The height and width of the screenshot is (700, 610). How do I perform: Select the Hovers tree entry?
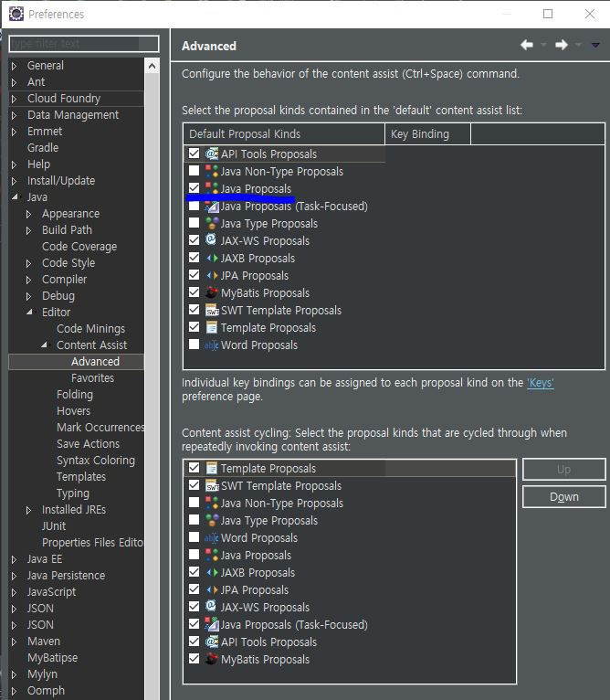(x=74, y=410)
